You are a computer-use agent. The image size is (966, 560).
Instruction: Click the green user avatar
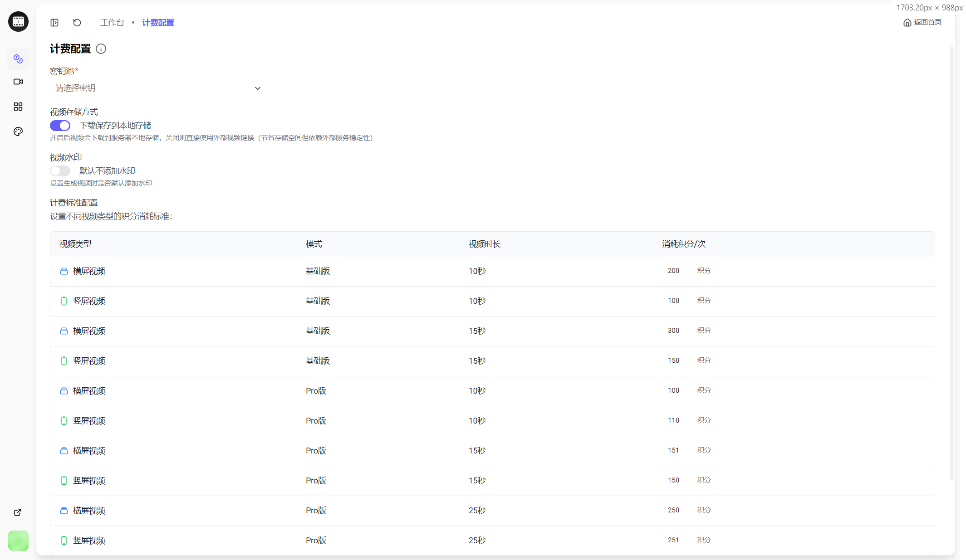[x=18, y=541]
